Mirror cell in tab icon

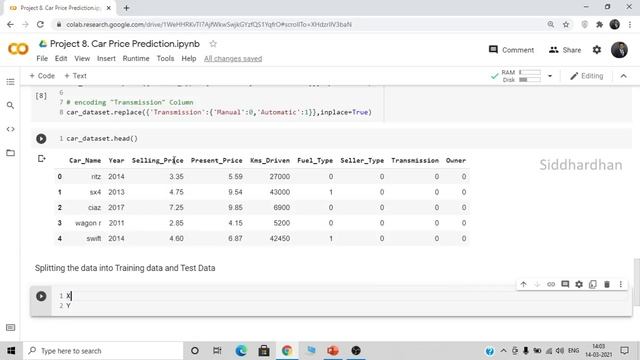(593, 284)
